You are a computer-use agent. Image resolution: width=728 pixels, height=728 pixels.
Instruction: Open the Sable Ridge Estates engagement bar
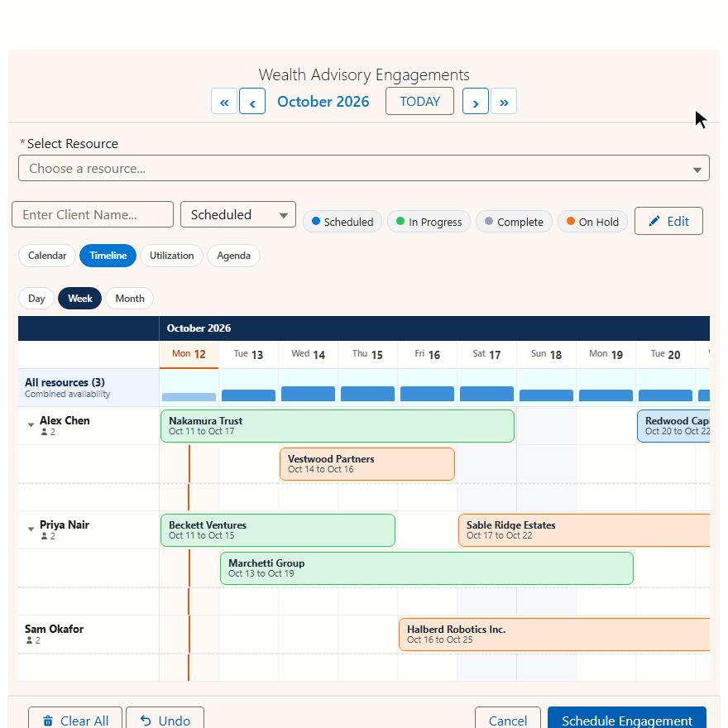point(583,530)
